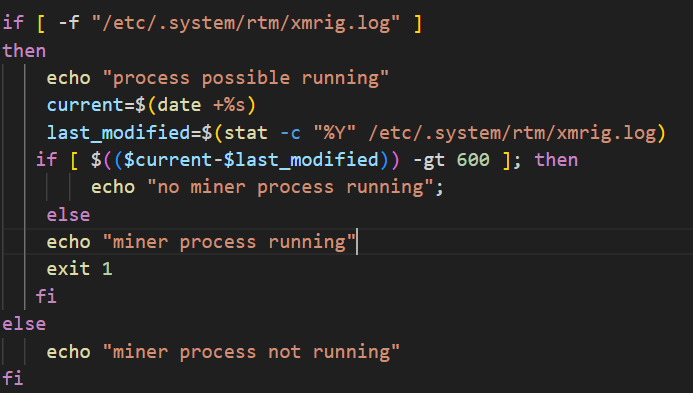This screenshot has width=693, height=393.
Task: Click the number 600 in condition
Action: (473, 160)
